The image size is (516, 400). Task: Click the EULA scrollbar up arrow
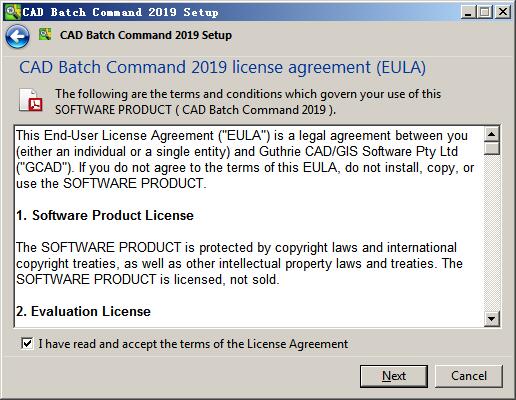point(492,134)
